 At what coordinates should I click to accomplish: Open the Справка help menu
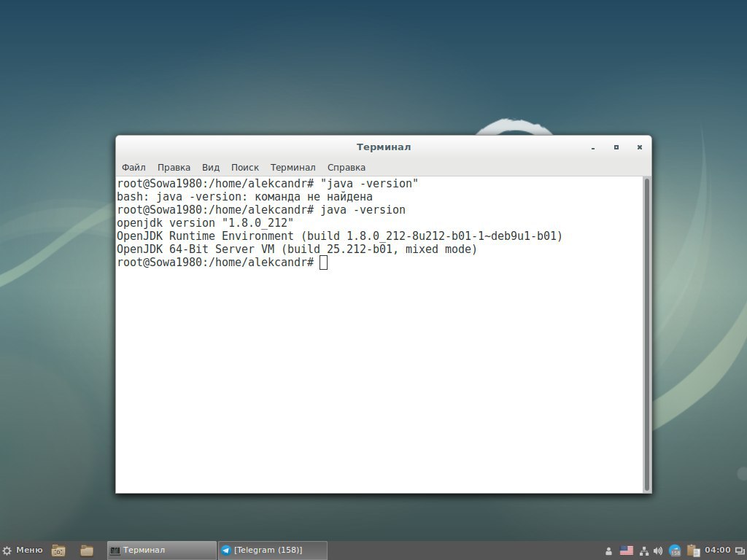(347, 168)
